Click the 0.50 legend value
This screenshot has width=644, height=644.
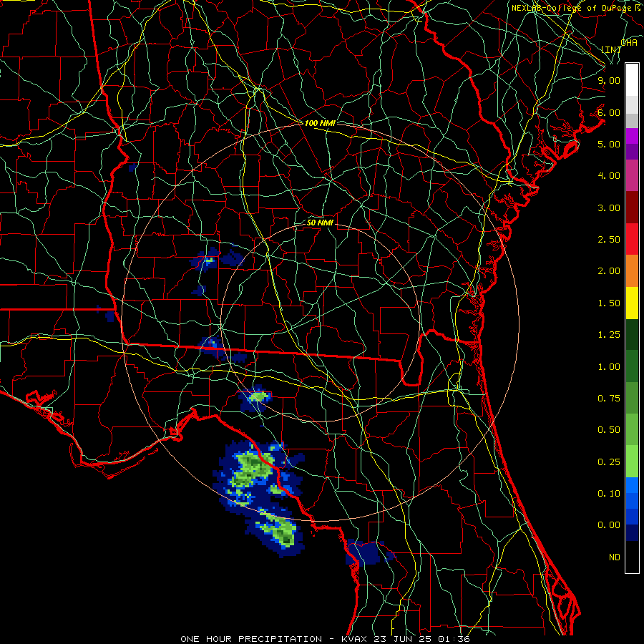tap(609, 430)
